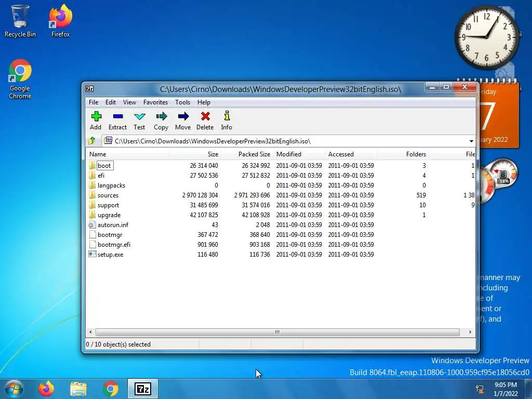Viewport: 532px width, 399px height.
Task: Select the setup.exe file name
Action: point(110,255)
